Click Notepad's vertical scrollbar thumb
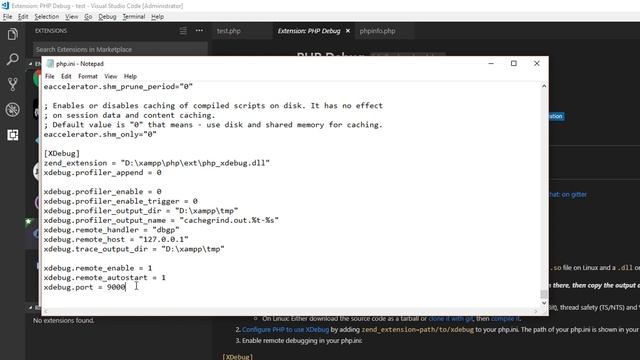This screenshot has width=640, height=360. click(544, 294)
